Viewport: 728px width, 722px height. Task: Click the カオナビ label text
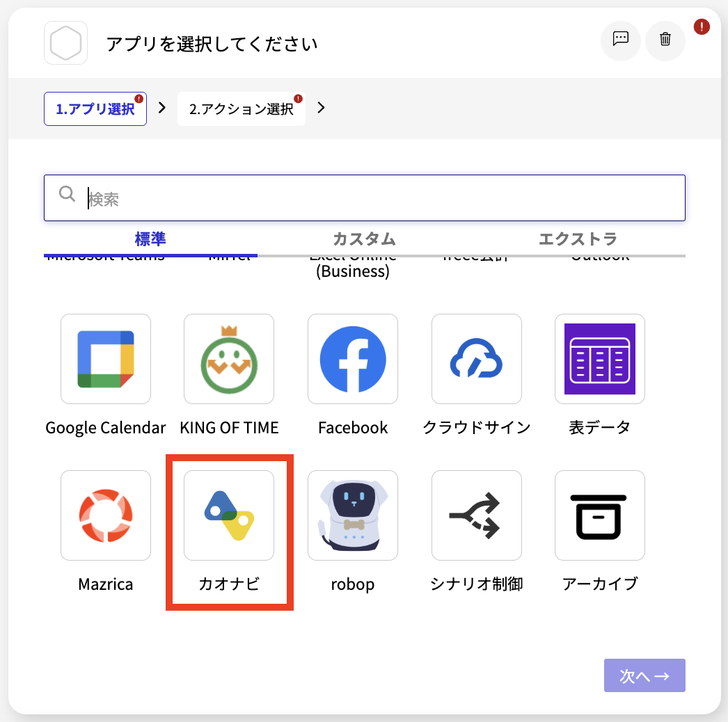pyautogui.click(x=229, y=584)
